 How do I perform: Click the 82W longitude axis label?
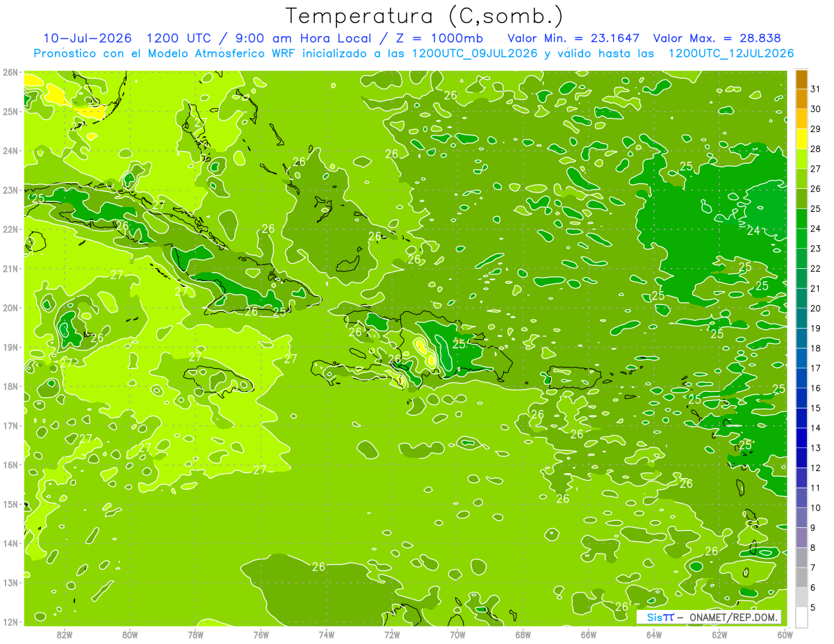[x=65, y=634]
